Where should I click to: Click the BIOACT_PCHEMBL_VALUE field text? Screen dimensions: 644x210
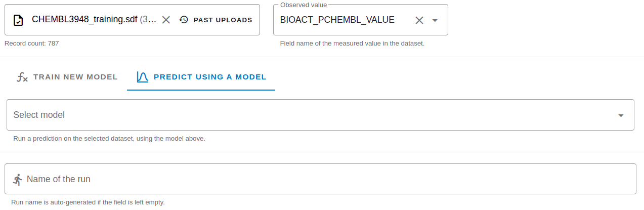(337, 20)
